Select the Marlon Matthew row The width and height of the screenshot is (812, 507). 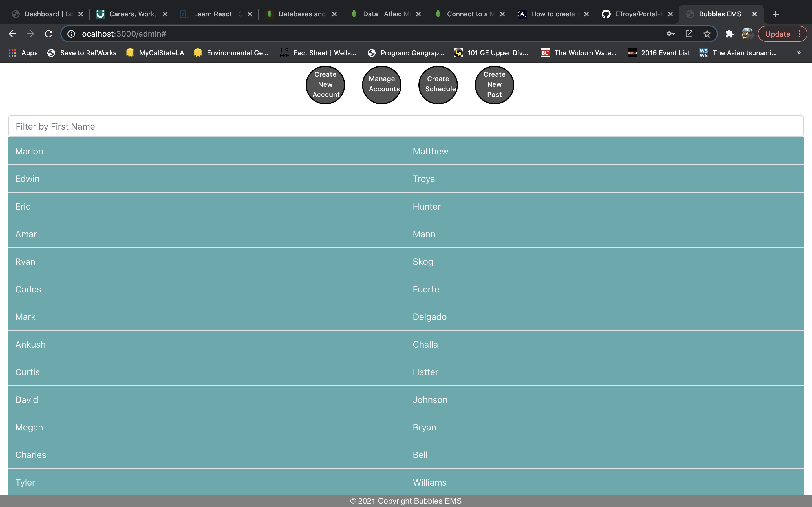[406, 151]
